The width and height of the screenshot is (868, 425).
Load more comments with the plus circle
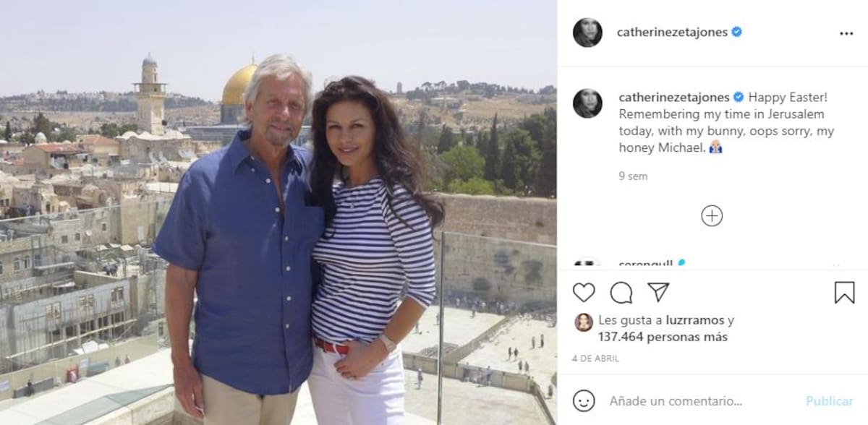click(x=712, y=216)
